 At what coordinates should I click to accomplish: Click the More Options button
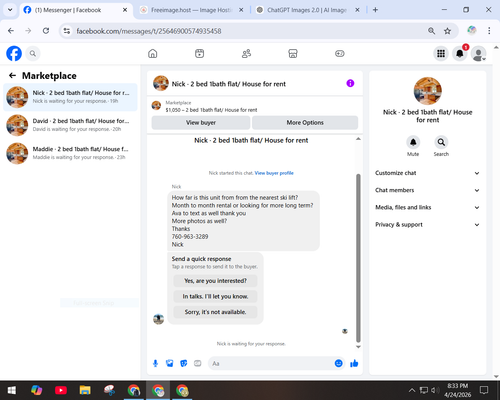(x=305, y=123)
